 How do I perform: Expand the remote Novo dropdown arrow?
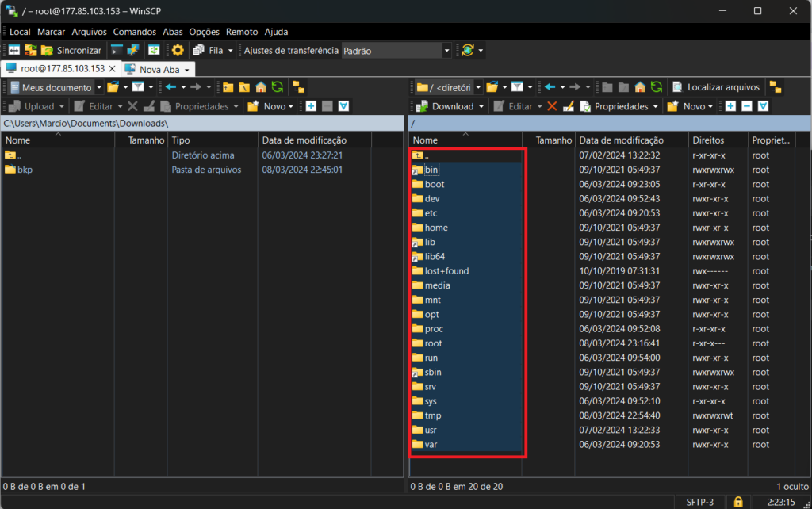click(710, 107)
